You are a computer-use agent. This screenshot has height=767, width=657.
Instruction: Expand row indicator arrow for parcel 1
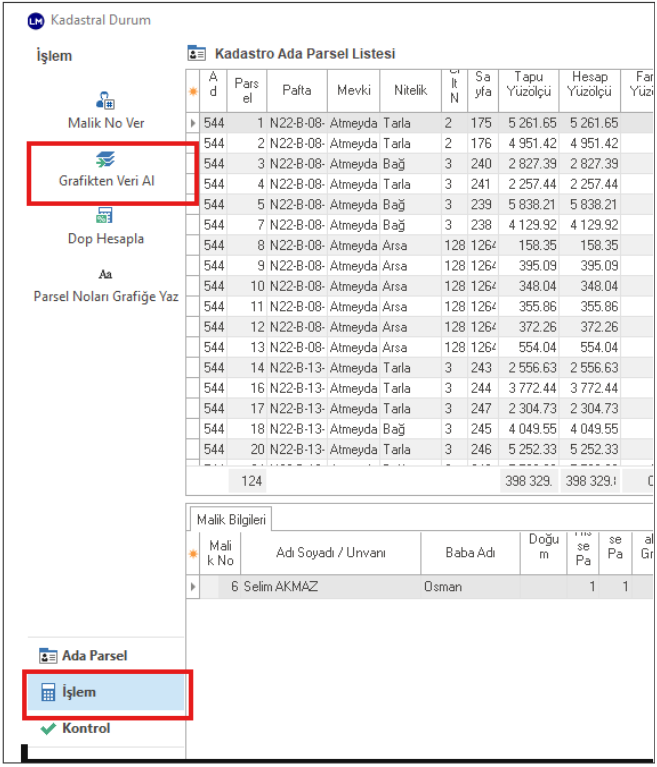click(x=194, y=123)
